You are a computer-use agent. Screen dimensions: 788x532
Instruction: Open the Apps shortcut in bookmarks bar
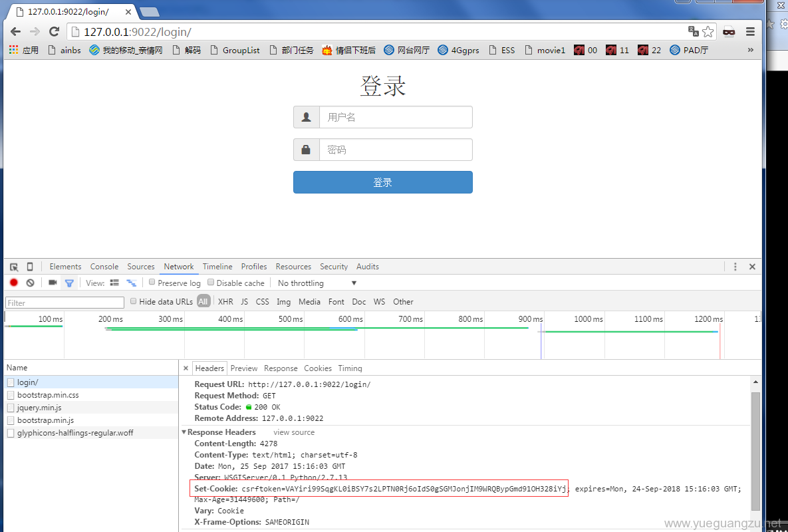[x=24, y=51]
